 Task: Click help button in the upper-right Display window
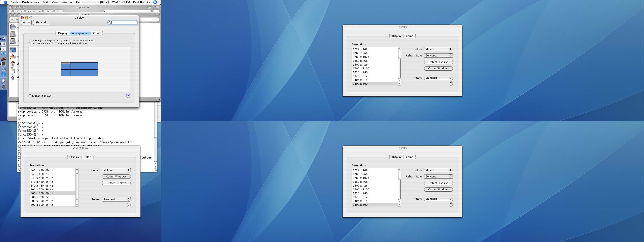pos(451,83)
